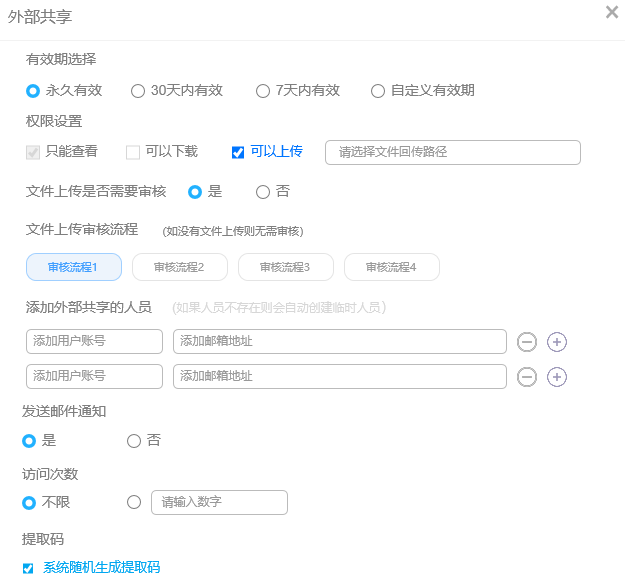The width and height of the screenshot is (625, 579).
Task: Add a row using second plus icon
Action: tap(557, 377)
